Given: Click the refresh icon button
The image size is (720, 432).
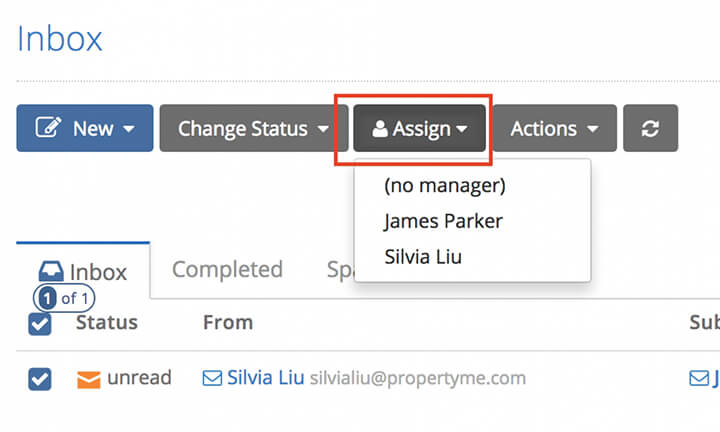Looking at the screenshot, I should tap(650, 128).
